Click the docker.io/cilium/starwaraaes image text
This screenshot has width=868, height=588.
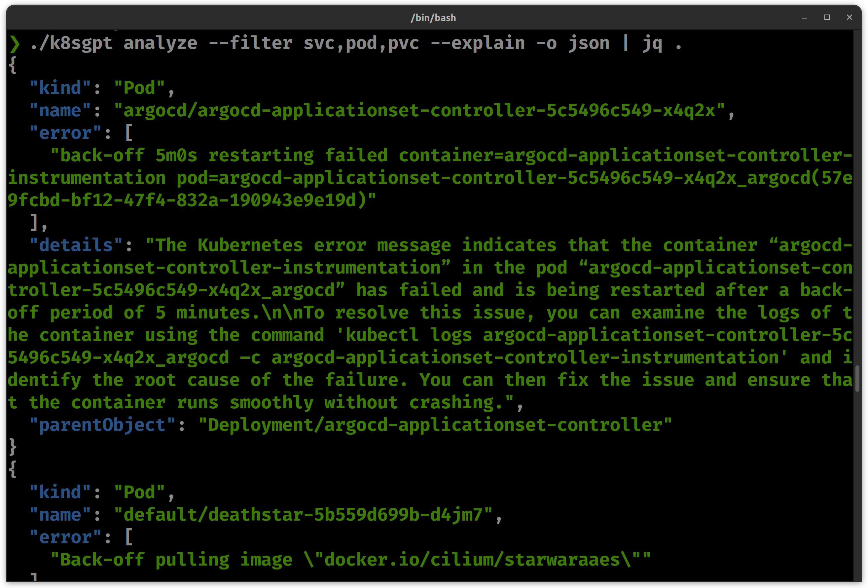pos(472,560)
